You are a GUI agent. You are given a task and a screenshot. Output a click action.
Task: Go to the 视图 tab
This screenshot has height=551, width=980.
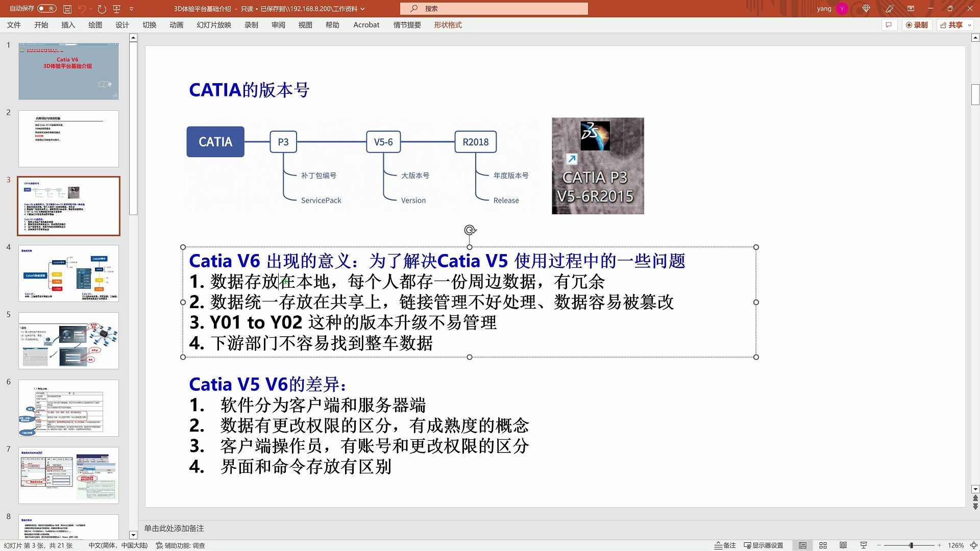point(305,25)
